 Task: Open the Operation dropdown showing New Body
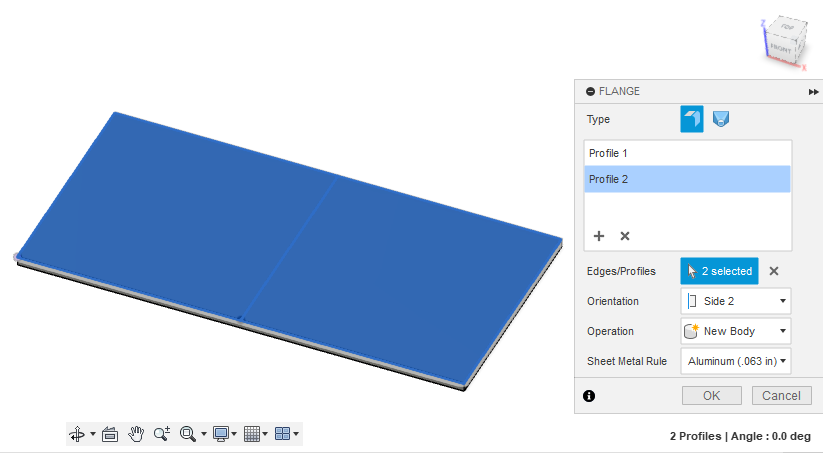[736, 331]
